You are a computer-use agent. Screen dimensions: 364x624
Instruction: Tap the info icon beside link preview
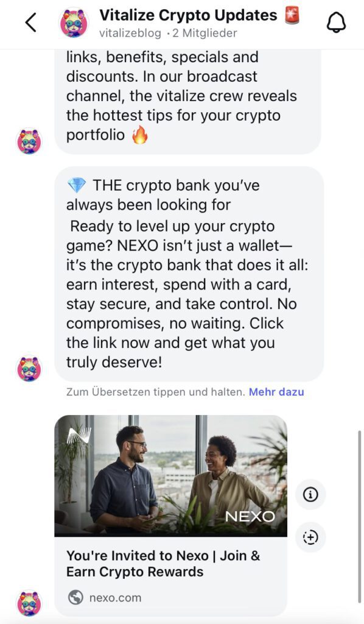311,495
